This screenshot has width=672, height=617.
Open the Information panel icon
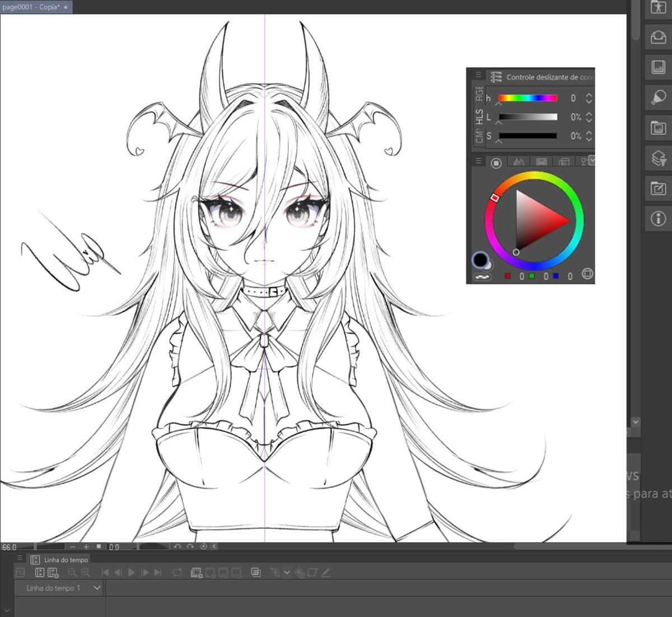click(658, 219)
